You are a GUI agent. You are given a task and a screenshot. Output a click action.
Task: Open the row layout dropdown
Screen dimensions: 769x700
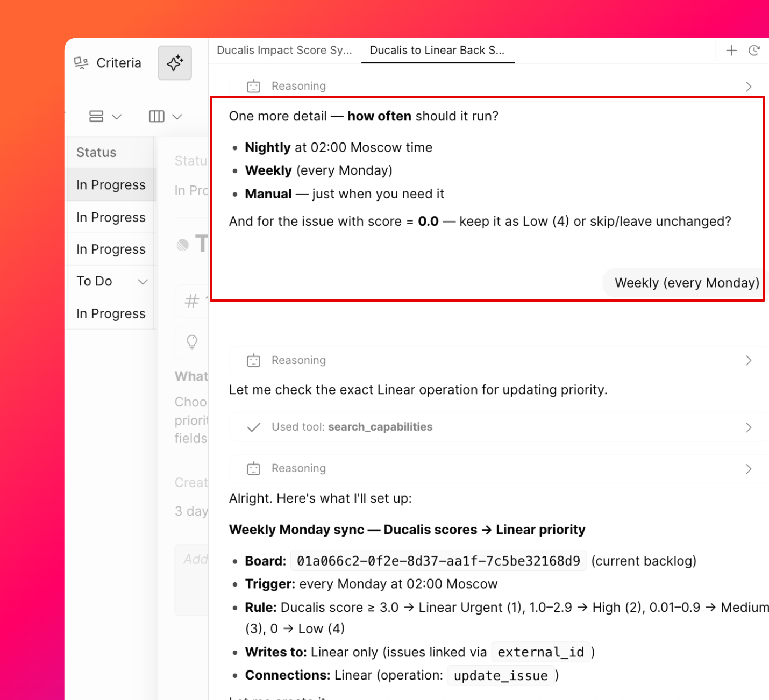(x=105, y=116)
